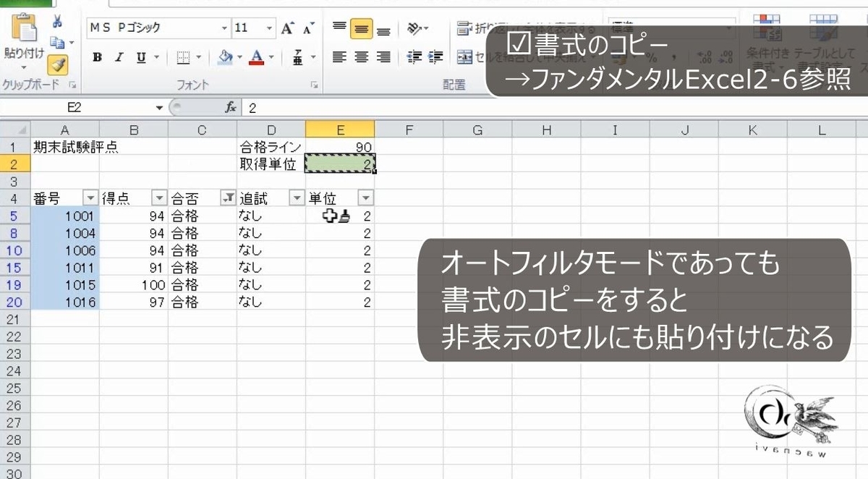Screen dimensions: 868x479
Task: Select column A header
Action: point(65,130)
